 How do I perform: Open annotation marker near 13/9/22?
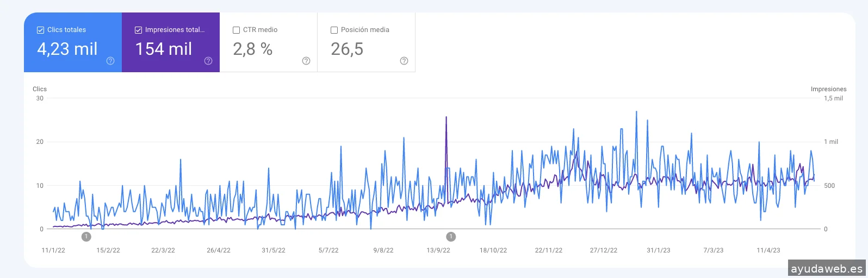coord(451,237)
